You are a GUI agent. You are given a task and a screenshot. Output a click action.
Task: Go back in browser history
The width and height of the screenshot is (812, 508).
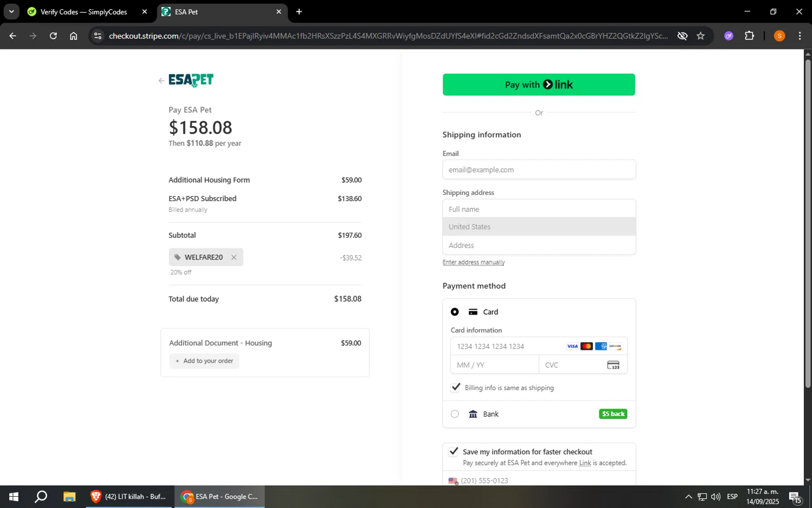pos(12,36)
